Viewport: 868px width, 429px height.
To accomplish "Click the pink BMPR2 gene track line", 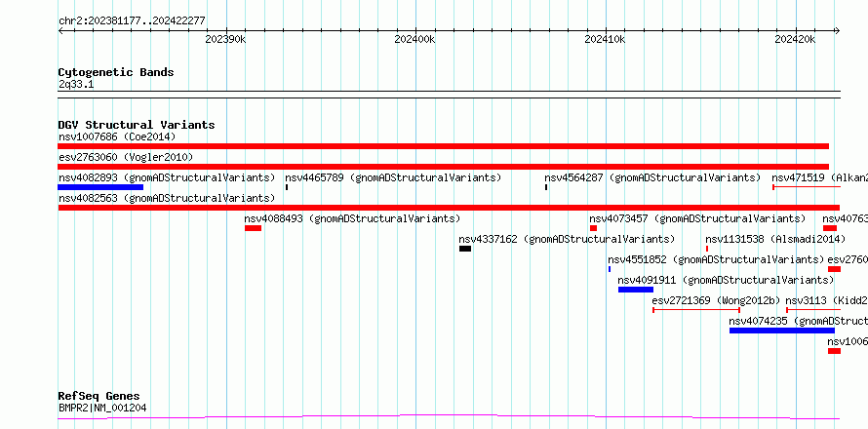I will pos(449,417).
